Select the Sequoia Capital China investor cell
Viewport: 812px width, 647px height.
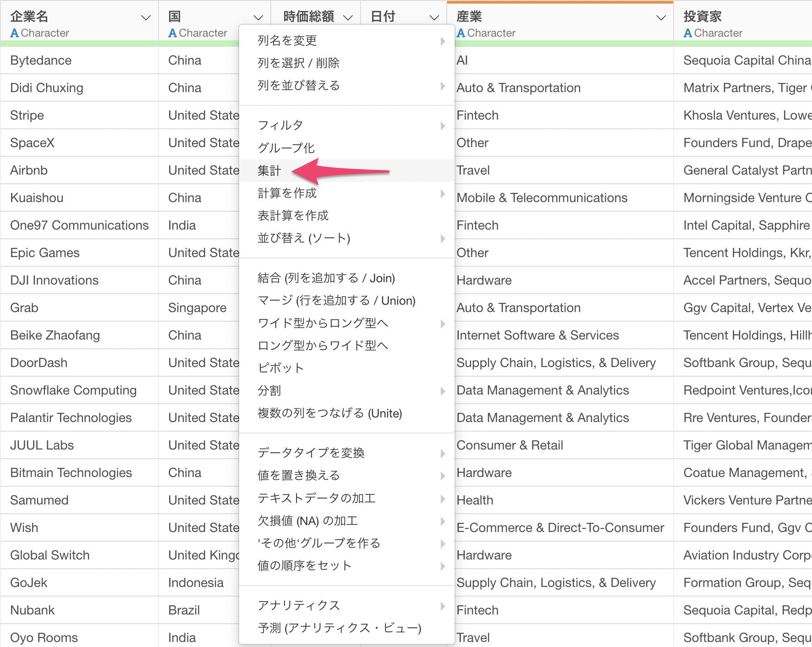(x=743, y=60)
